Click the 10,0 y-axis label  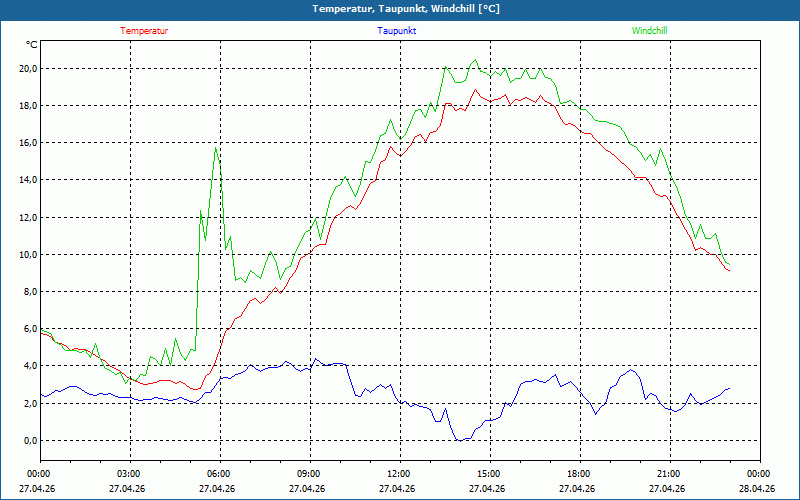(27, 255)
